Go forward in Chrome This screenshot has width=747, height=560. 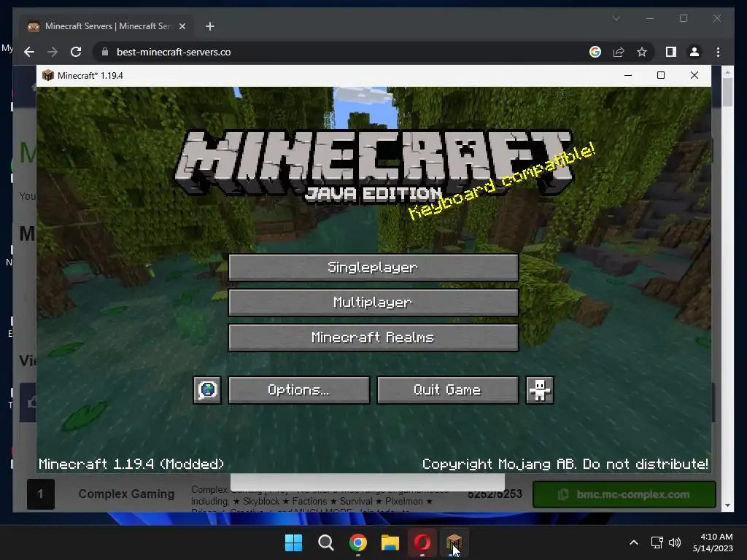click(53, 52)
